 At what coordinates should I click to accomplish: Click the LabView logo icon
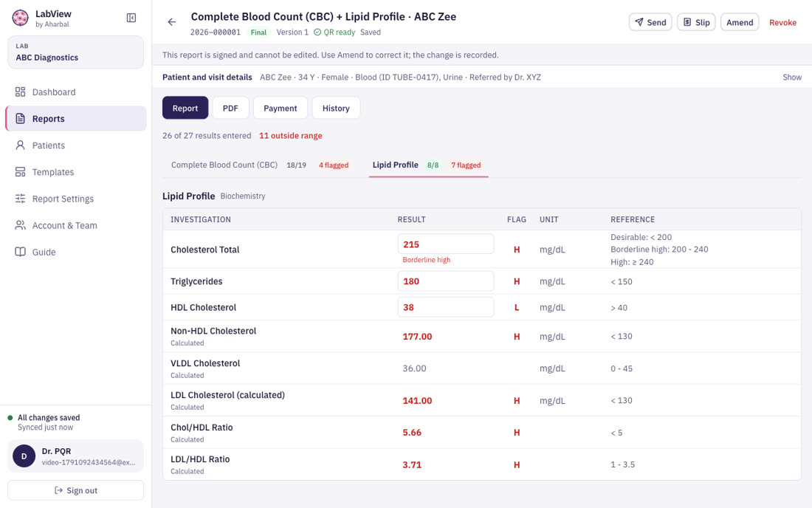coord(20,18)
